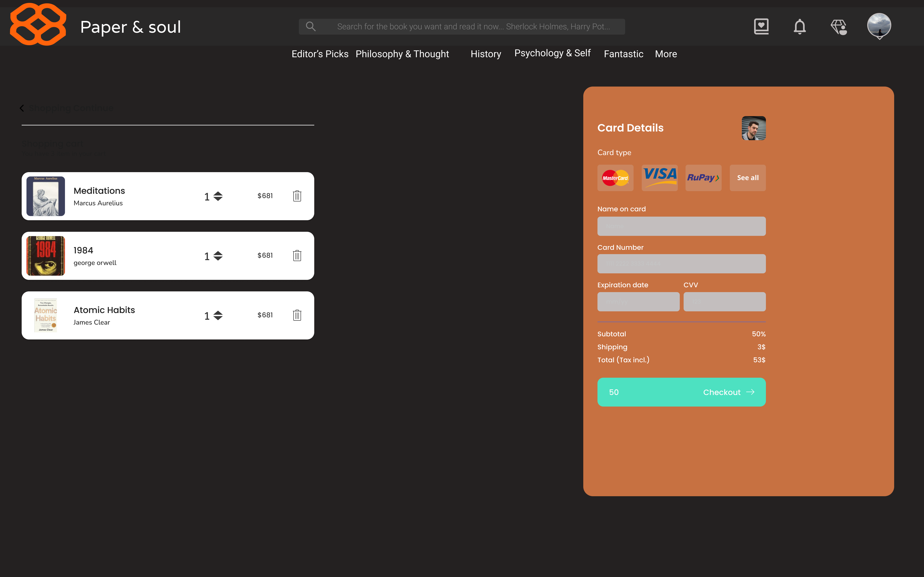Select the MasterCard card type
924x577 pixels.
point(615,178)
